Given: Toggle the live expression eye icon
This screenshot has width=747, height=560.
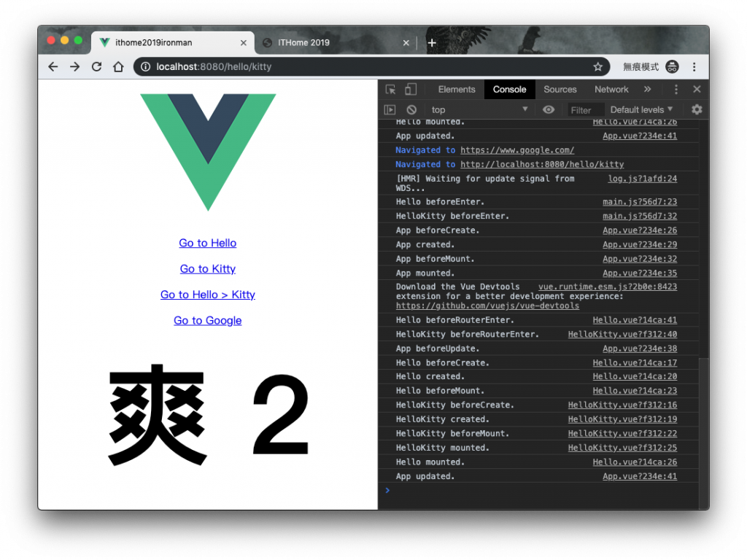Looking at the screenshot, I should 549,110.
